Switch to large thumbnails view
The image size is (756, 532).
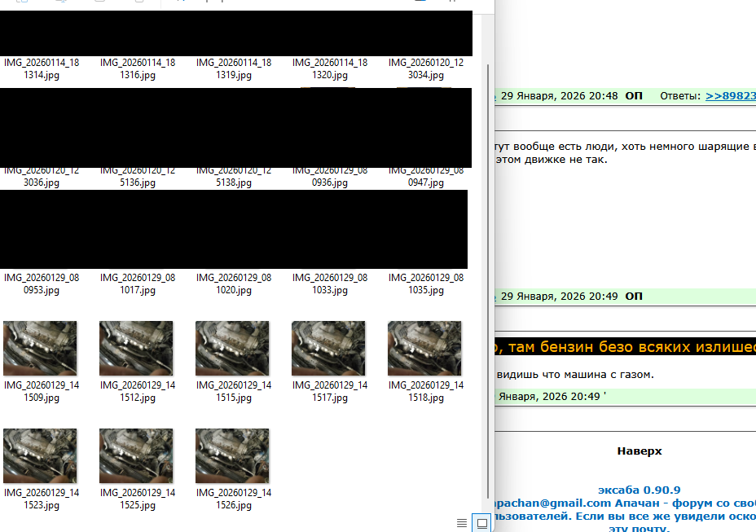coord(481,522)
